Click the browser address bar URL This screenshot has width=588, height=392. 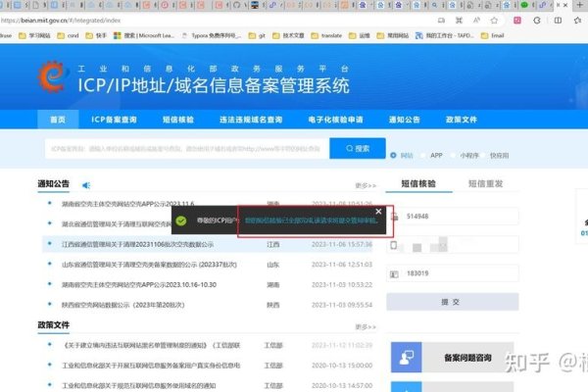point(60,21)
